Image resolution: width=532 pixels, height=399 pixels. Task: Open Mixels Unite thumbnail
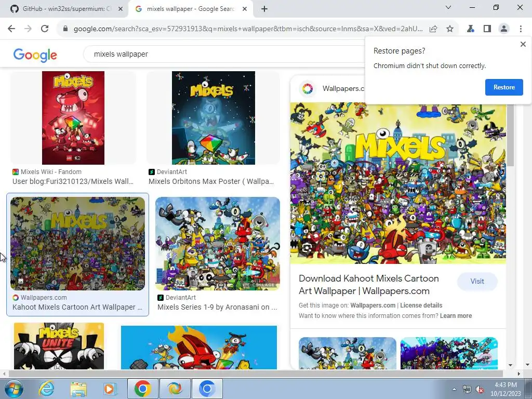(x=59, y=345)
